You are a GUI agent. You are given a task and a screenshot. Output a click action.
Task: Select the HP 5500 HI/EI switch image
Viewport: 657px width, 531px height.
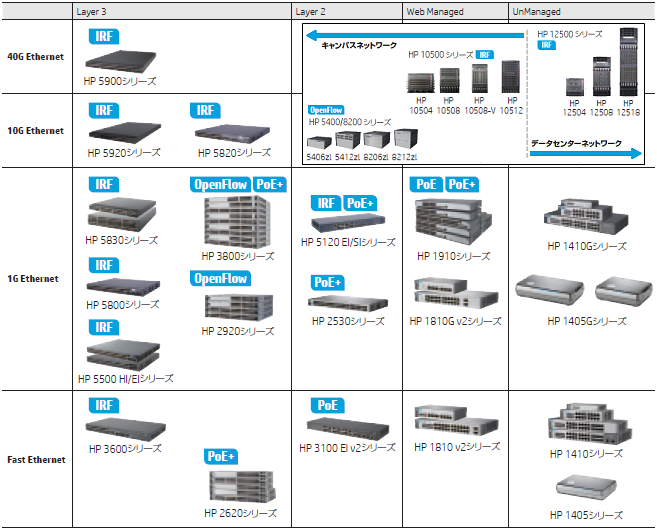123,355
